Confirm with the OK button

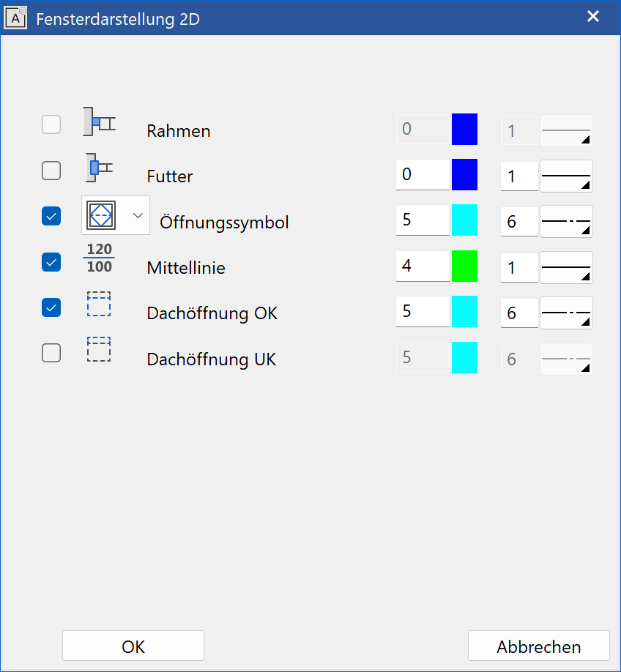pyautogui.click(x=133, y=646)
